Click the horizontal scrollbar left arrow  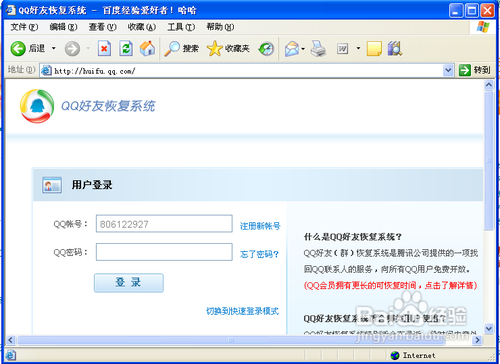[x=11, y=340]
